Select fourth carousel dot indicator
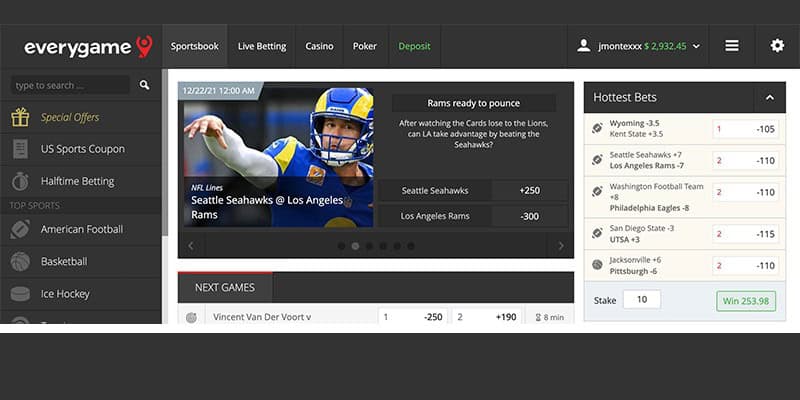 383,246
